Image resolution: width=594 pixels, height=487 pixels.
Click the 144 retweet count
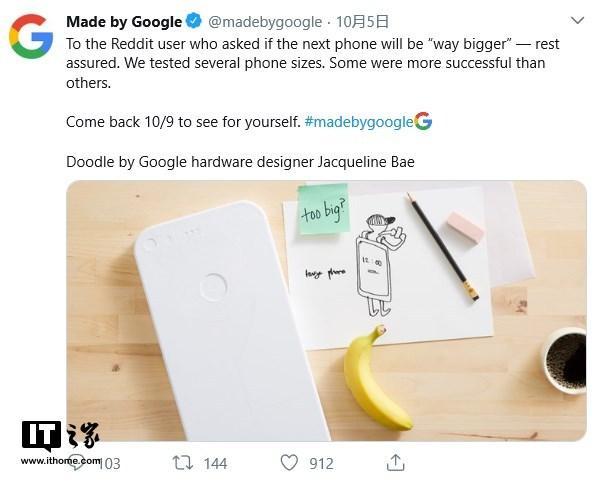pos(215,464)
